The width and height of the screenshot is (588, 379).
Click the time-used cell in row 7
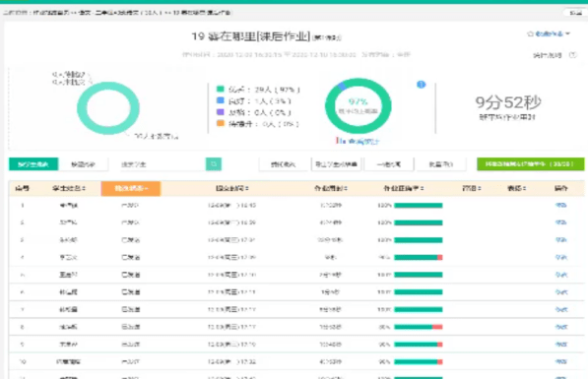pyautogui.click(x=330, y=310)
